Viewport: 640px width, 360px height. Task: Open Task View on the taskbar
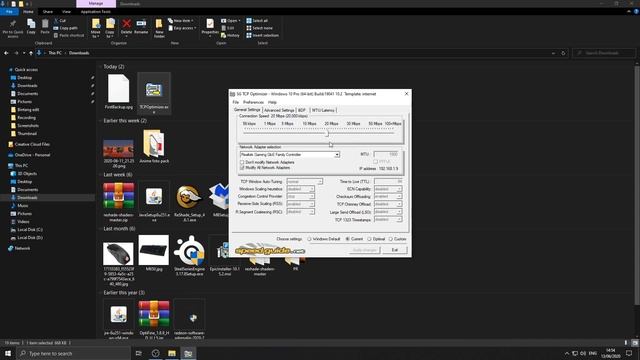coord(138,353)
